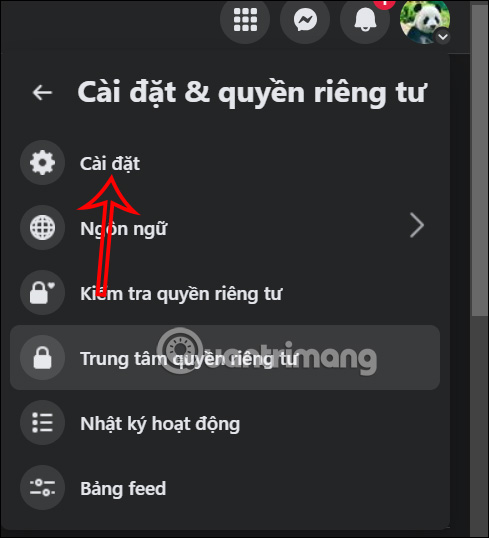Open Kiểm tra quyền riêng tư
The width and height of the screenshot is (489, 538).
225,293
